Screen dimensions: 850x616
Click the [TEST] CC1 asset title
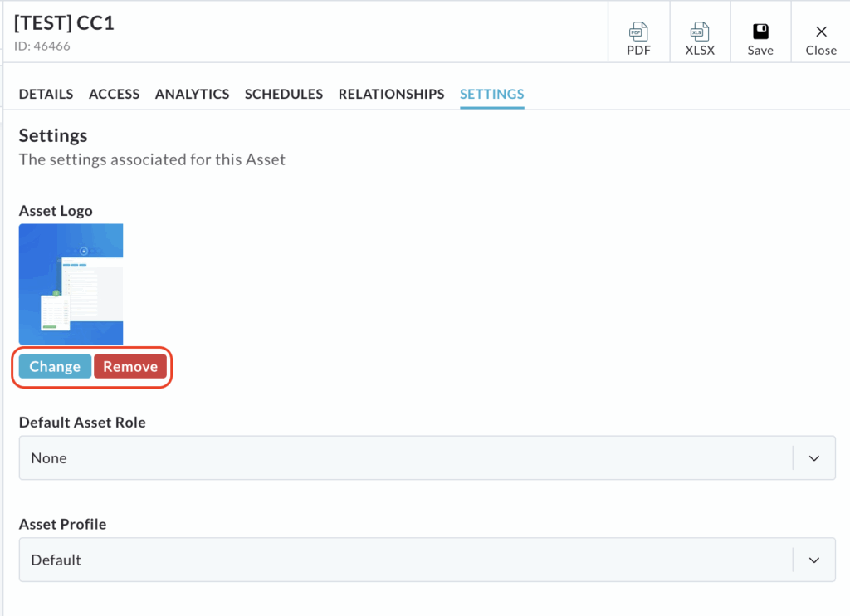[64, 22]
